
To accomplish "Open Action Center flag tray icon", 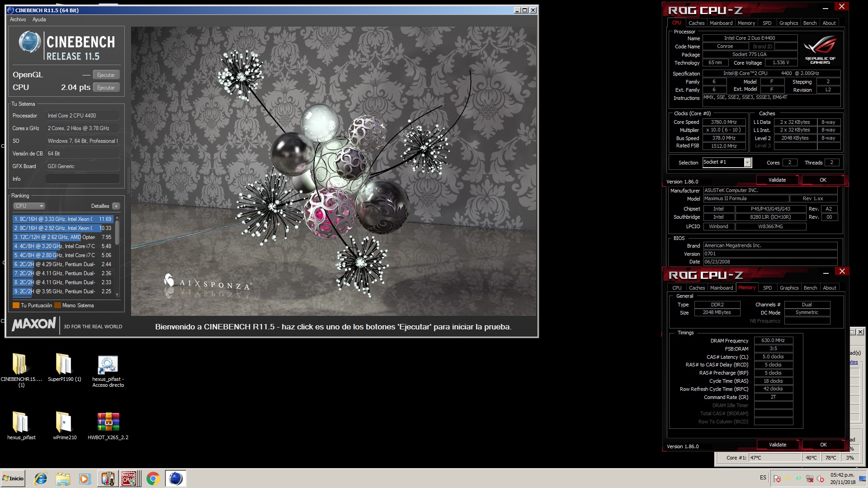I will click(777, 479).
